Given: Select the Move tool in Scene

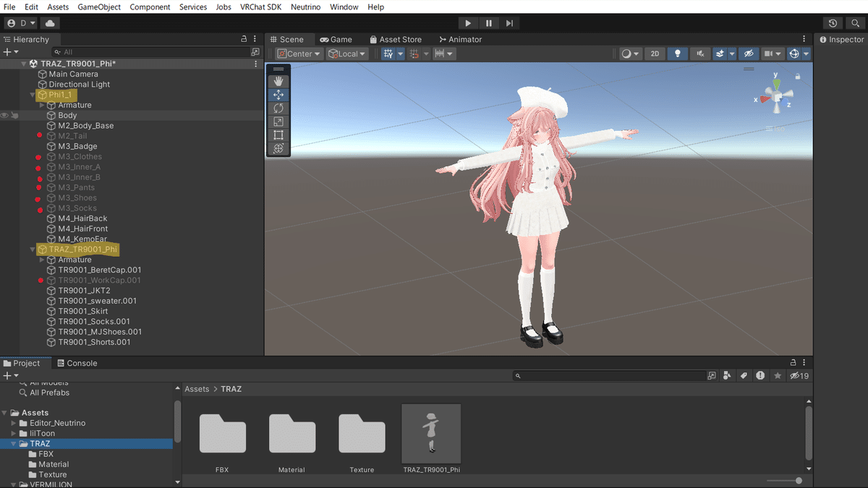Looking at the screenshot, I should pyautogui.click(x=278, y=95).
